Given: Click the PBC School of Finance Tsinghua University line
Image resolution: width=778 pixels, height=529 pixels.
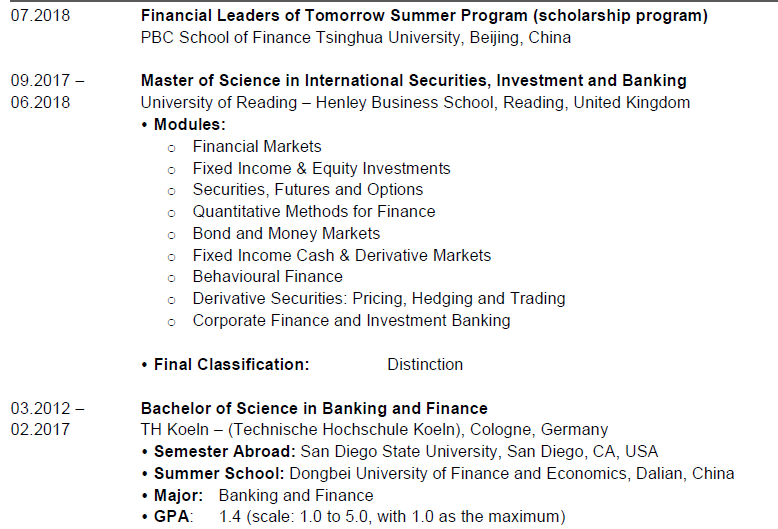Looking at the screenshot, I should tap(355, 38).
